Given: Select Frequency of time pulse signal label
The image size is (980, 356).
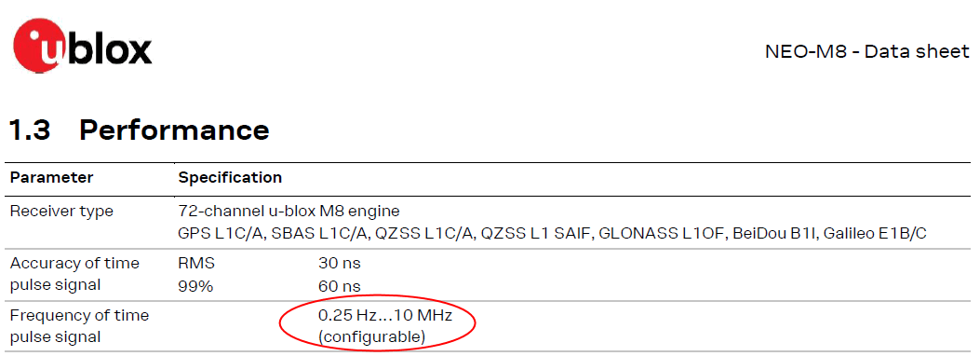Looking at the screenshot, I should point(79,326).
